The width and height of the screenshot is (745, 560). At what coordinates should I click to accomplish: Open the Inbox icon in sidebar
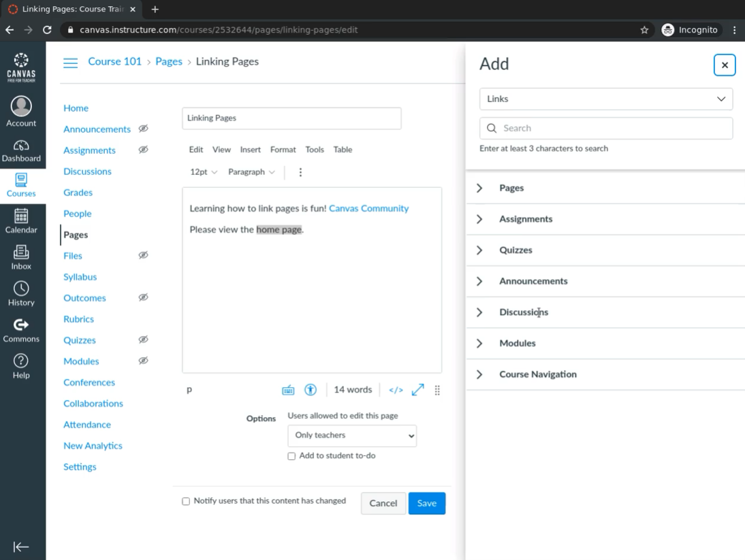pos(21,257)
